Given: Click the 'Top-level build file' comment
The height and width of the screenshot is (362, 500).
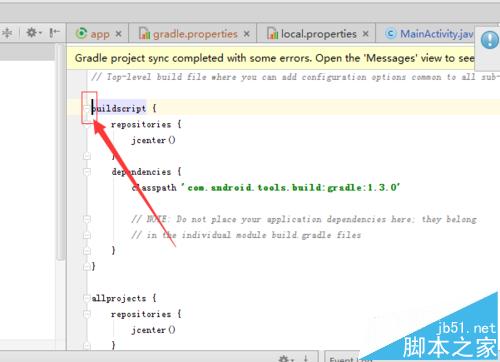Looking at the screenshot, I should tap(295, 77).
